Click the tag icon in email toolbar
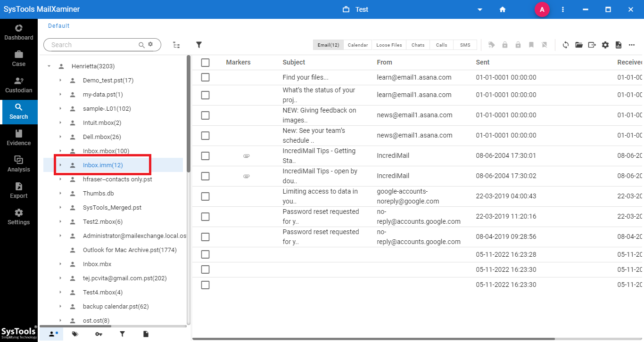Screen dimensions: 644x342 click(492, 45)
